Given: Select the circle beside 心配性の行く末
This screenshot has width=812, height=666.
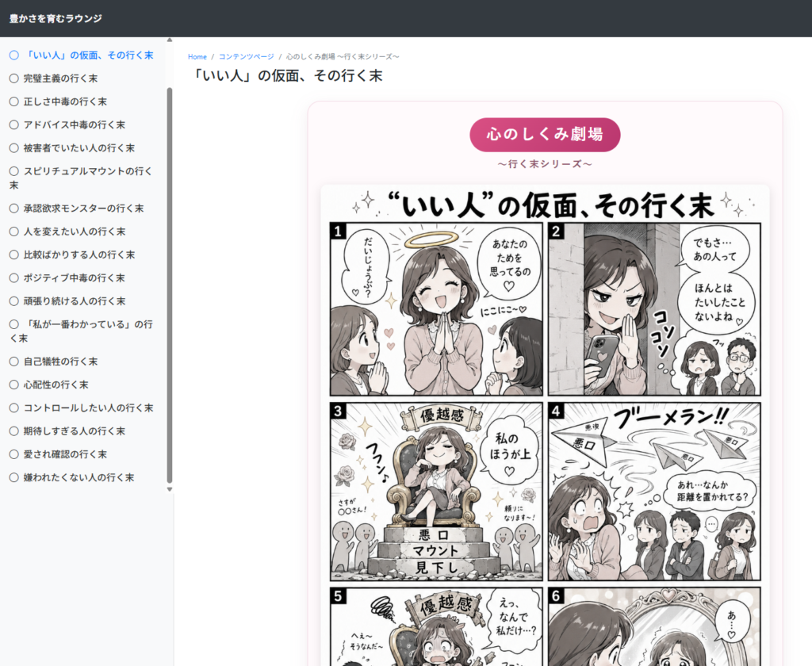Looking at the screenshot, I should [14, 385].
